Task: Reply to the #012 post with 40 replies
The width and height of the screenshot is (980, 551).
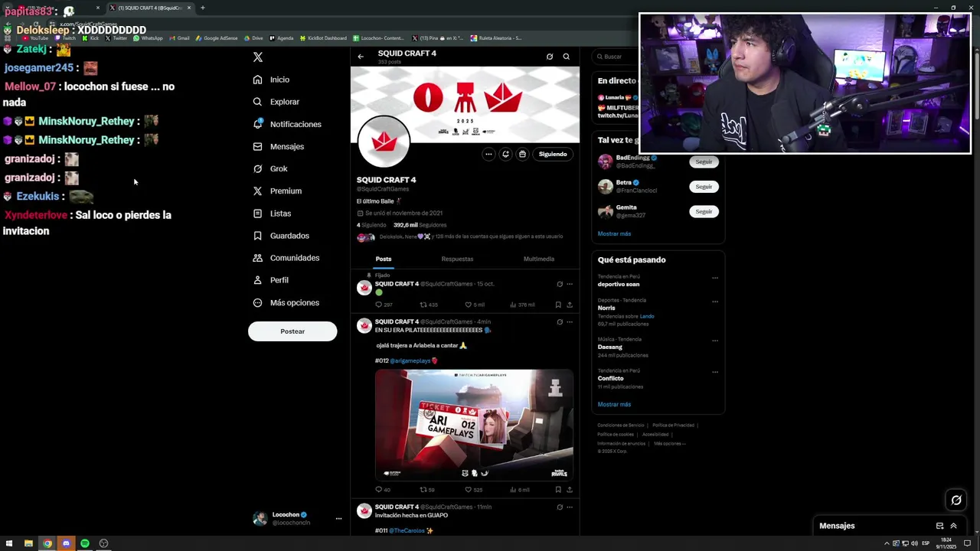Action: coord(383,490)
